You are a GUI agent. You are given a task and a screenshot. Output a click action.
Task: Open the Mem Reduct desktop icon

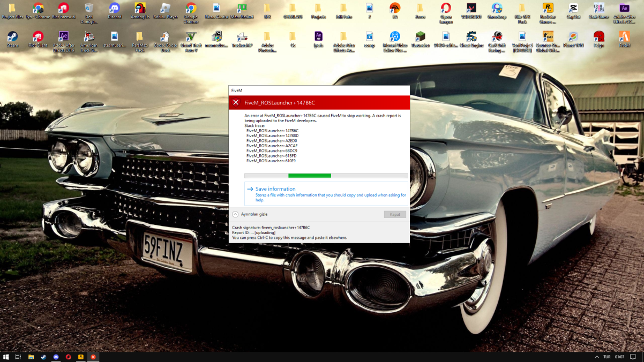[242, 11]
